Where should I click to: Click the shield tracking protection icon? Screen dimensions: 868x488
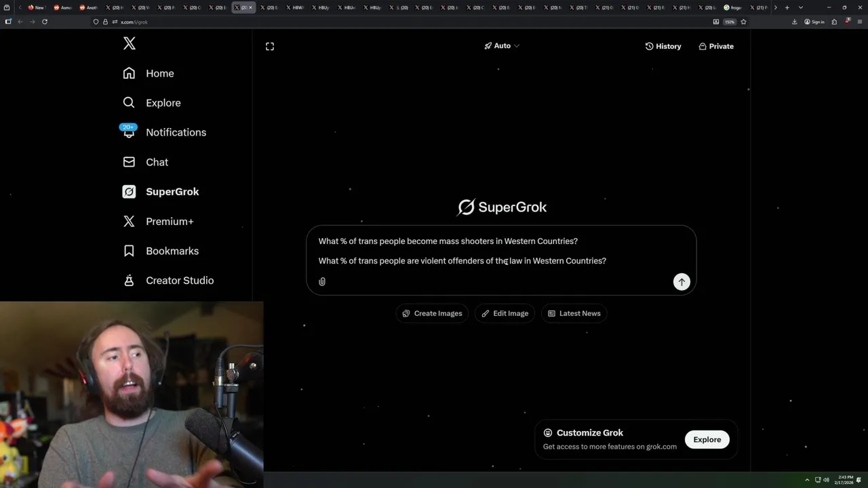(x=96, y=22)
